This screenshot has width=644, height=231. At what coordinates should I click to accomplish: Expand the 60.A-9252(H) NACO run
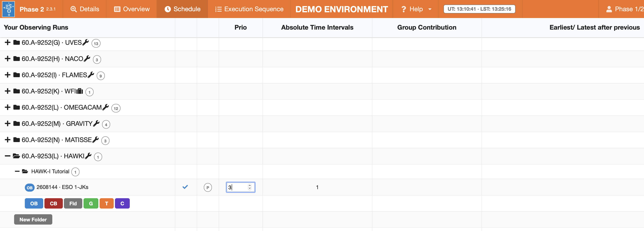pyautogui.click(x=7, y=59)
